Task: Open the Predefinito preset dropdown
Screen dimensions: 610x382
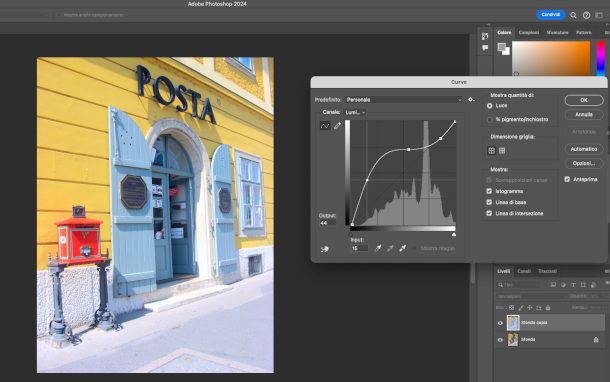Action: tap(404, 100)
